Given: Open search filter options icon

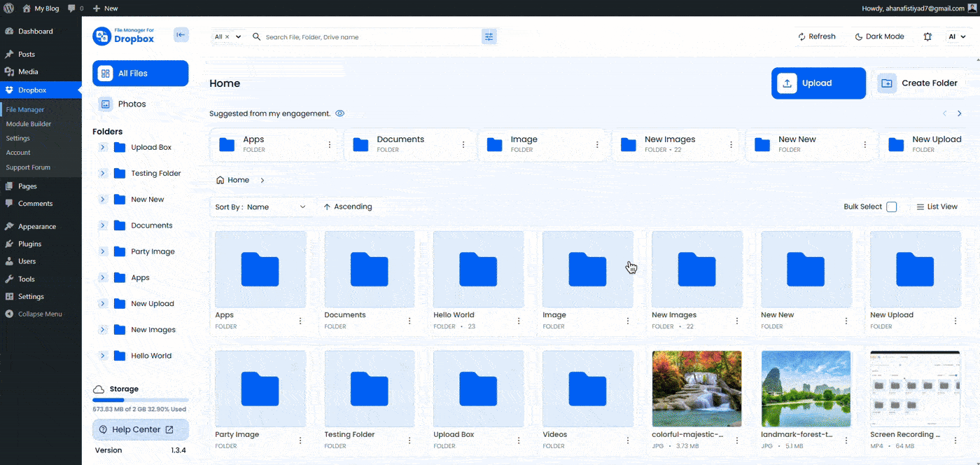Looking at the screenshot, I should pyautogui.click(x=489, y=36).
